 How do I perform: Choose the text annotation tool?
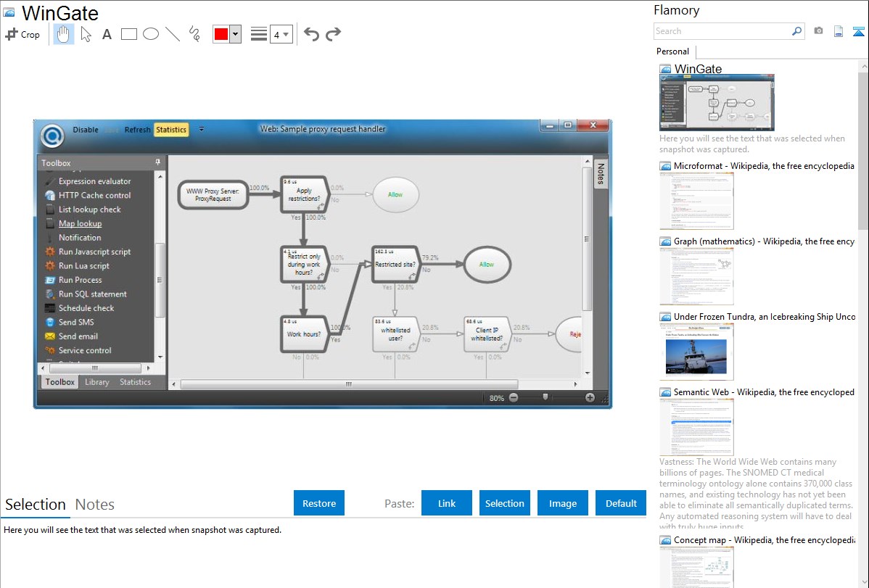107,34
